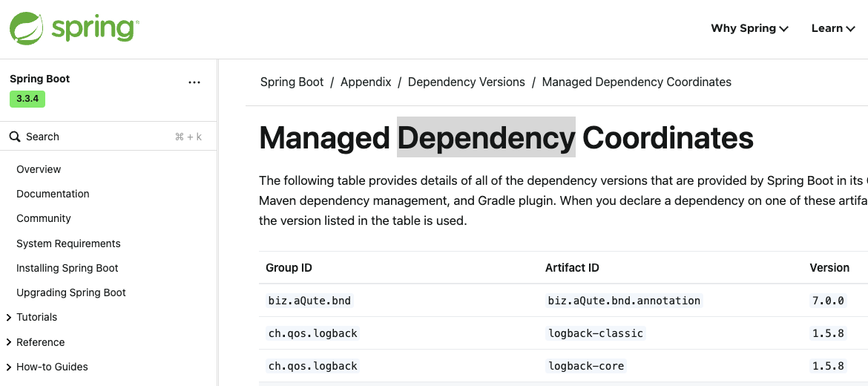868x386 pixels.
Task: Select version 1.5.8 in logback-core row
Action: click(x=828, y=366)
